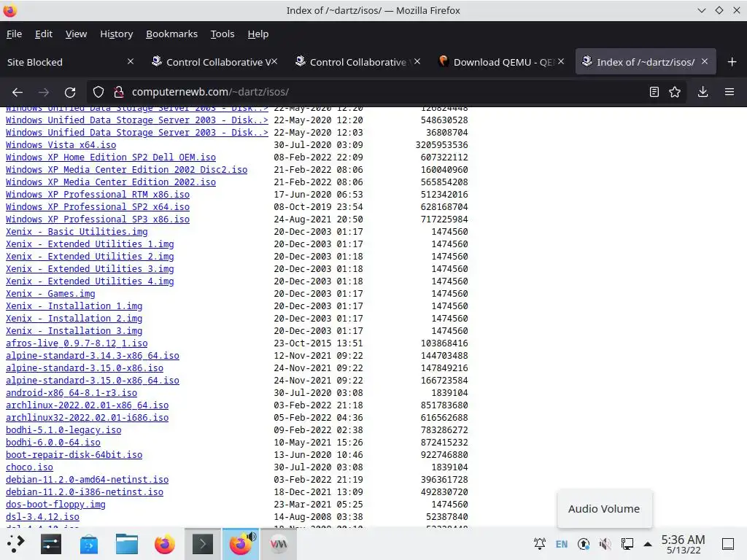Show desktop using the panel button
The image size is (747, 560).
pos(728,544)
